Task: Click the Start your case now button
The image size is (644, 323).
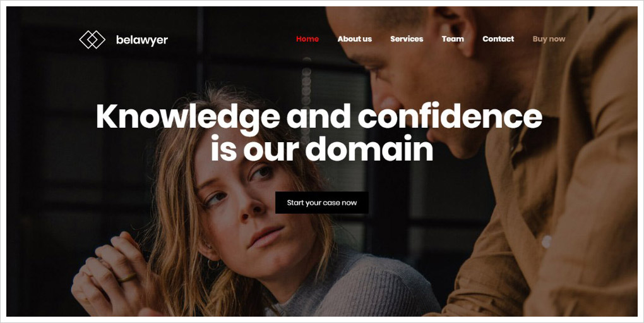Action: tap(321, 203)
